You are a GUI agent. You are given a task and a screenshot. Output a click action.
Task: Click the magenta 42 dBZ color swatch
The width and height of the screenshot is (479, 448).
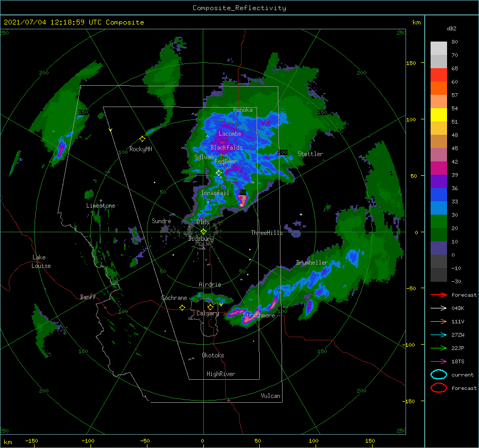point(439,168)
